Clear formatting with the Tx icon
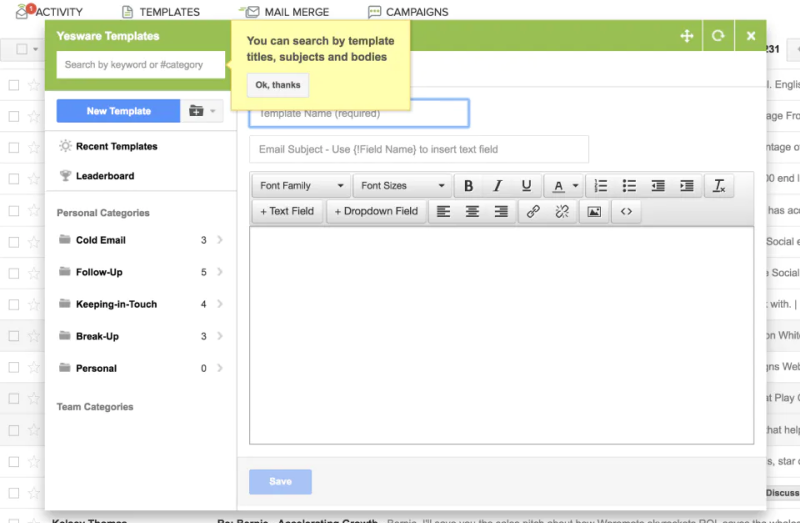 pos(719,186)
